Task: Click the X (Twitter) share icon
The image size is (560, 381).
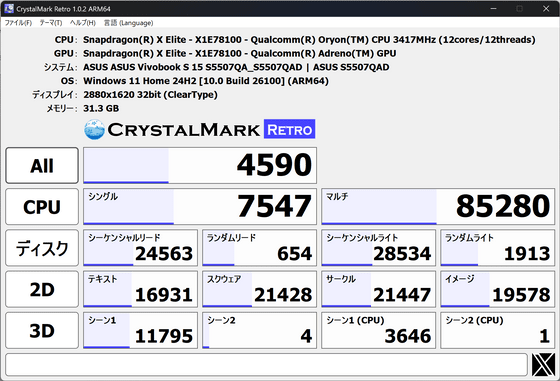Action: (x=543, y=365)
